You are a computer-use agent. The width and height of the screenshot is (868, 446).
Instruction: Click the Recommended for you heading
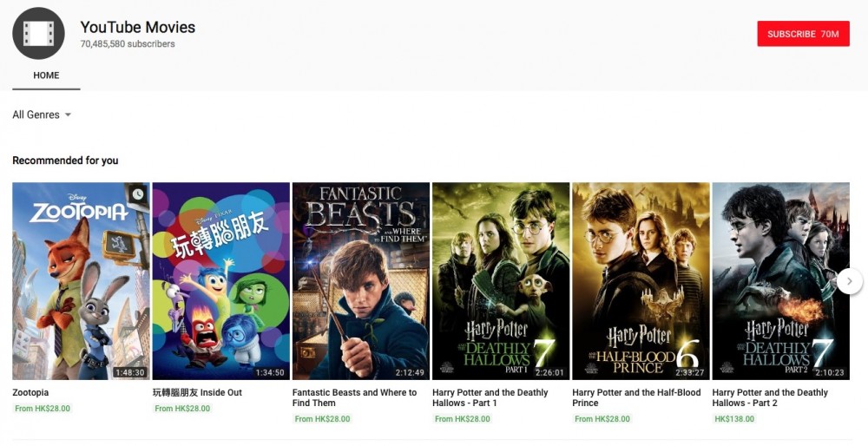65,161
